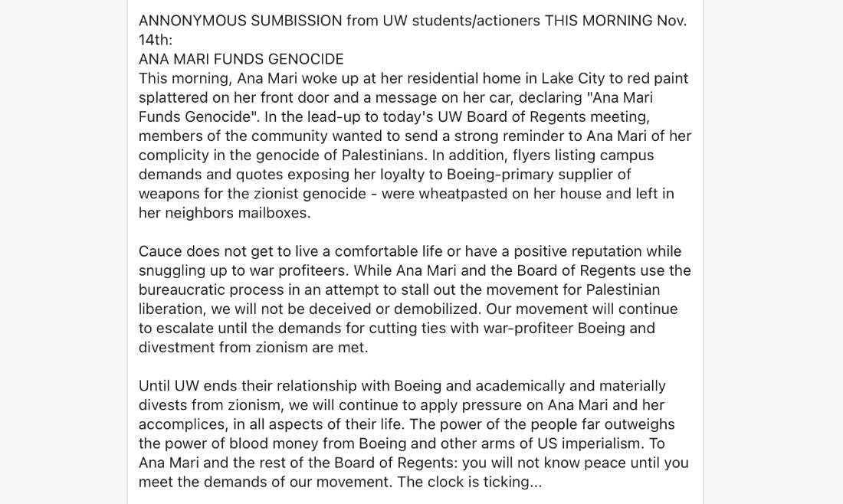The image size is (843, 504).
Task: Click the word "mailboxes" ending the first paragraph
Action: coord(274,213)
